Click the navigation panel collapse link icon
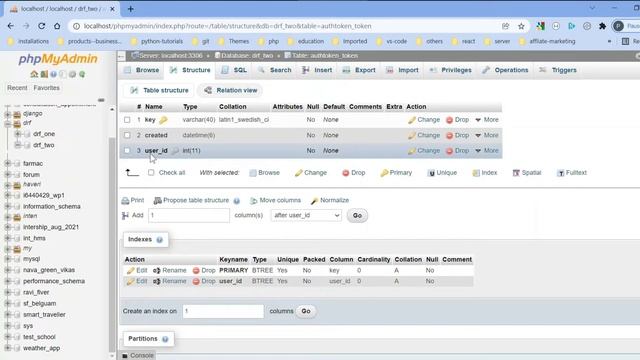 101,100
